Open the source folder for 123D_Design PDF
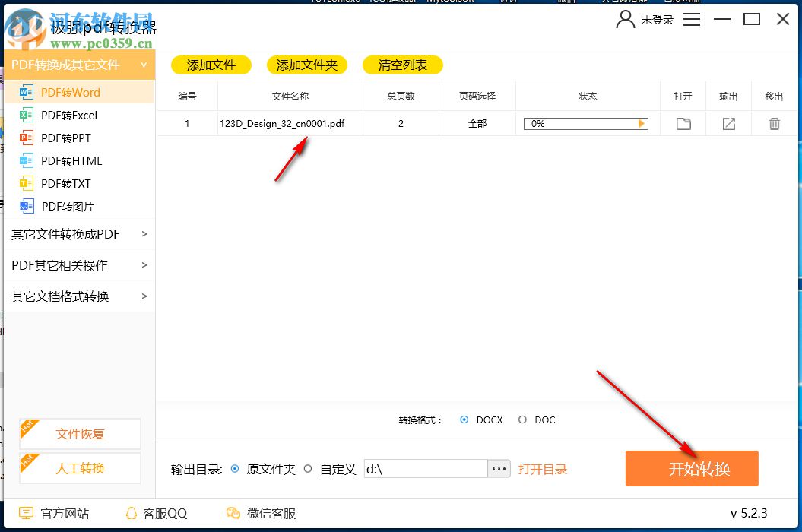This screenshot has width=802, height=532. 683,123
